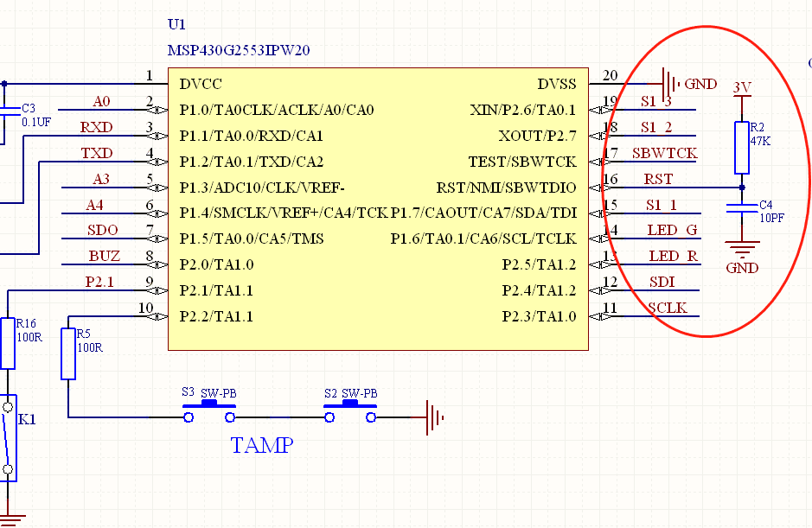Click the DVSS pin label

click(557, 84)
